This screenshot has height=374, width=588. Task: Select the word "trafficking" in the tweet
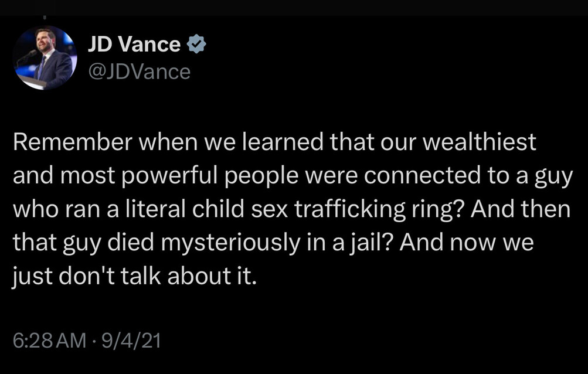[x=350, y=209]
